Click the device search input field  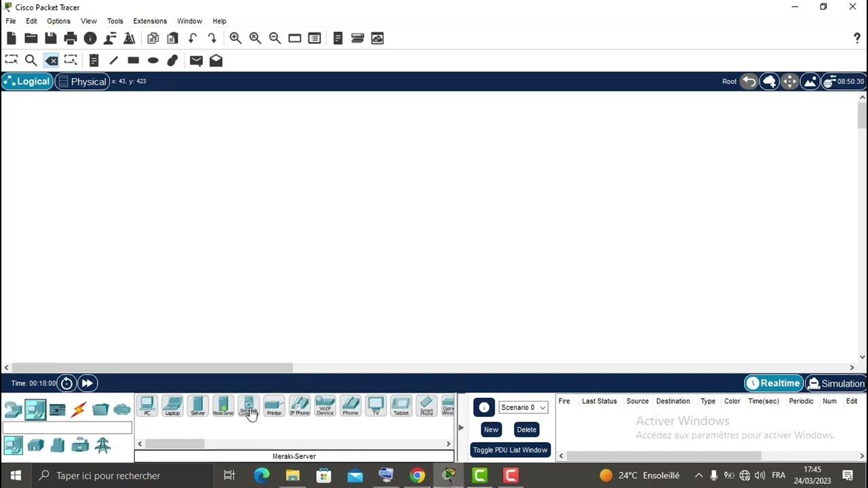coord(67,428)
